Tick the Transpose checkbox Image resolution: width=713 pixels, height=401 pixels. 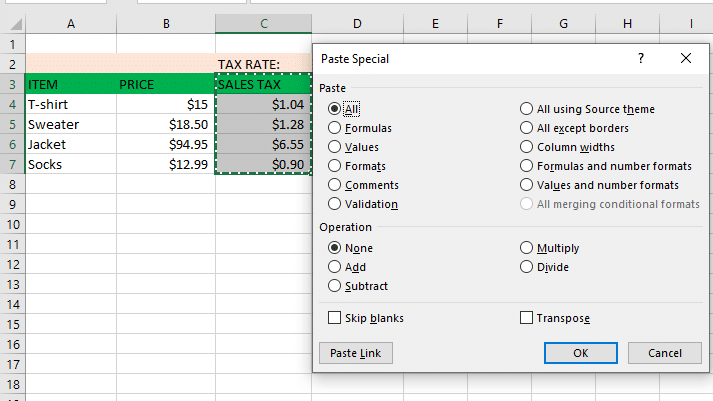(x=526, y=318)
